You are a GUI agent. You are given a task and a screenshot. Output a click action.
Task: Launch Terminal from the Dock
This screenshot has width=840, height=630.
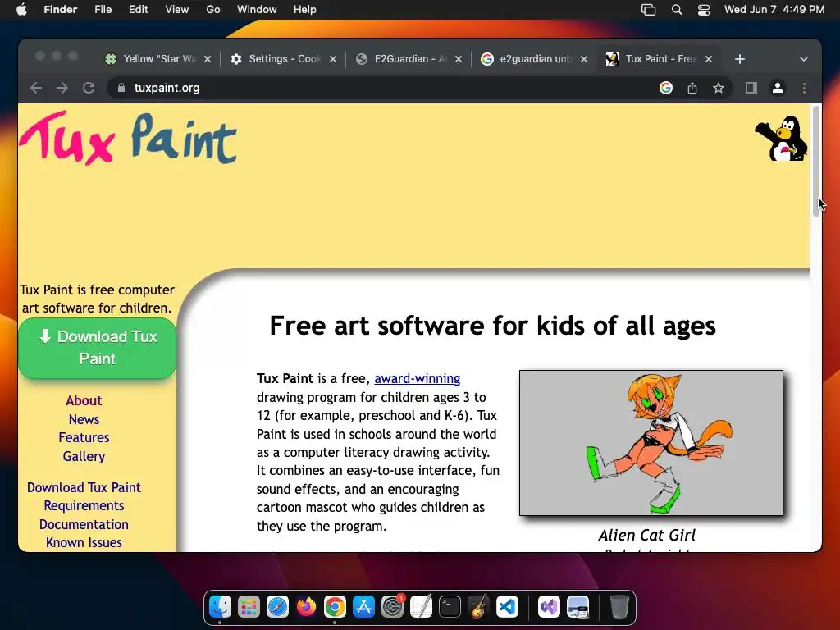pyautogui.click(x=450, y=607)
